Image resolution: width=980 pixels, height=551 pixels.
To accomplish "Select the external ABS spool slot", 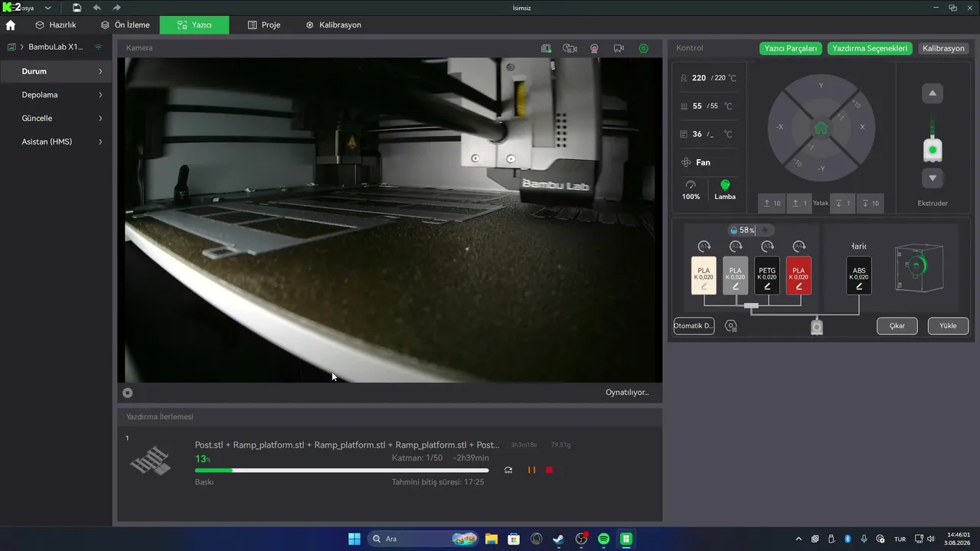I will [859, 275].
